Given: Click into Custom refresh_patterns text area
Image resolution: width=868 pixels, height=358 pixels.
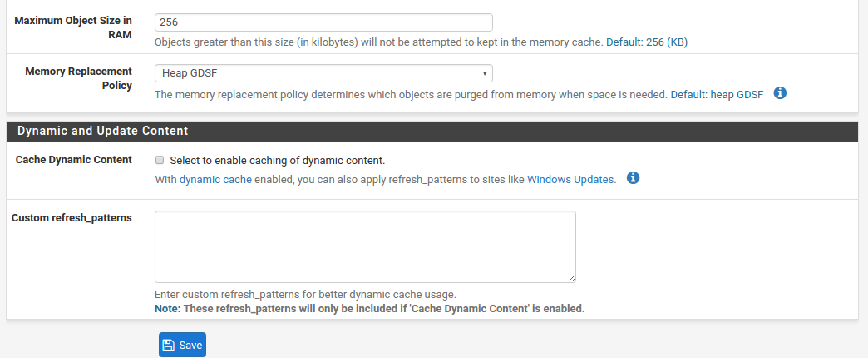Looking at the screenshot, I should (365, 246).
